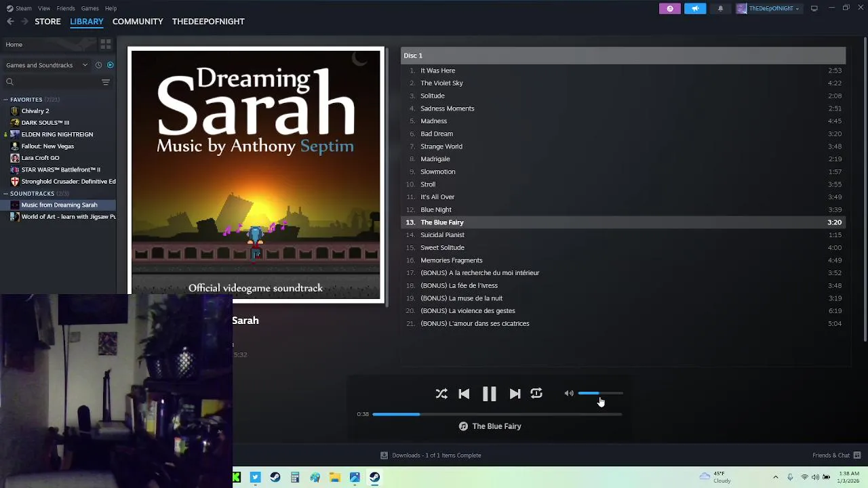Click the library search field
The width and height of the screenshot is (868, 488).
[x=51, y=82]
